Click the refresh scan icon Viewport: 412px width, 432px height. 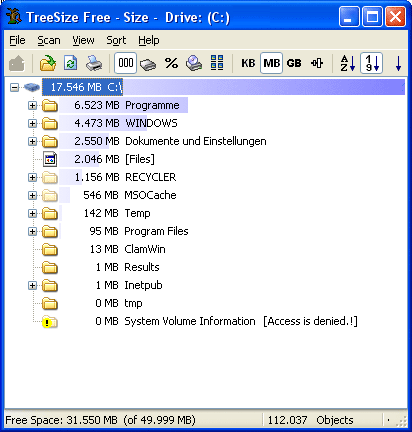click(x=70, y=63)
